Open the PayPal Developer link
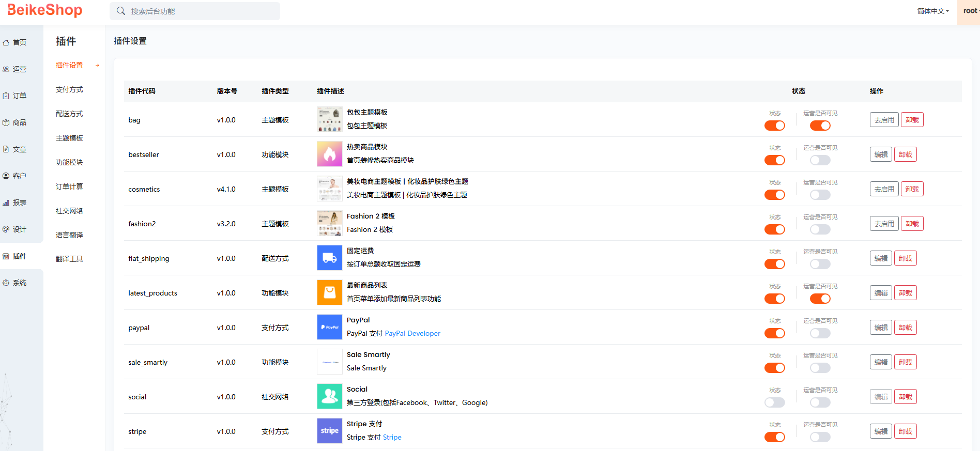The height and width of the screenshot is (451, 980). 412,333
